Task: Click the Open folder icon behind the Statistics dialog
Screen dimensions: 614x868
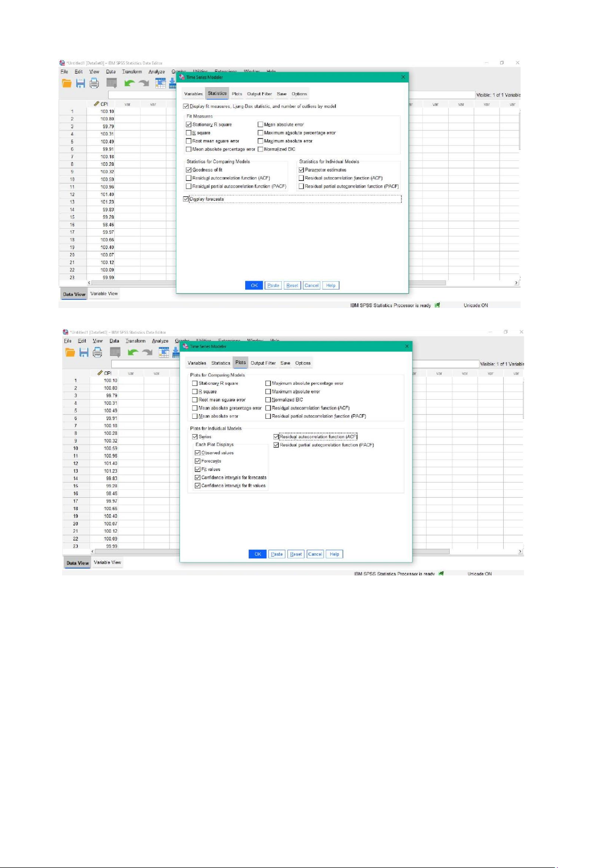Action: [67, 83]
